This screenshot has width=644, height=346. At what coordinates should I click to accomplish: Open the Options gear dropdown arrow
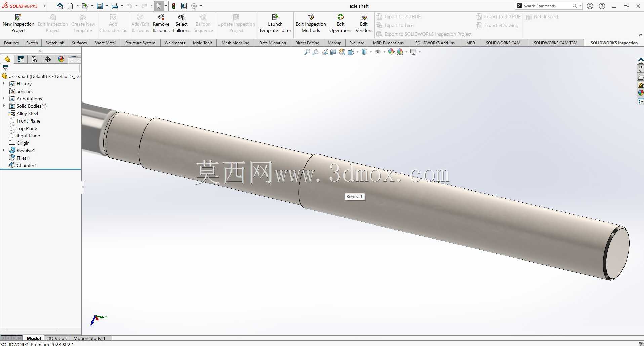click(201, 6)
